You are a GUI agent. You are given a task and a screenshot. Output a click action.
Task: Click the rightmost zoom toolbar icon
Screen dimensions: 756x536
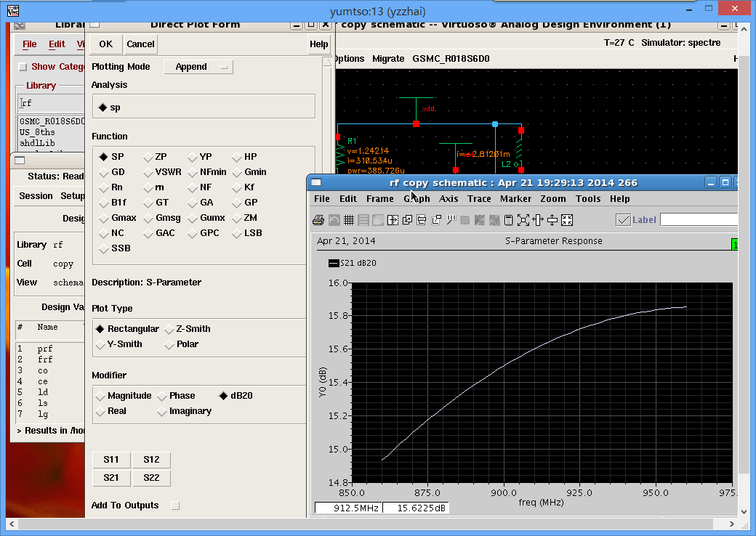(x=567, y=220)
